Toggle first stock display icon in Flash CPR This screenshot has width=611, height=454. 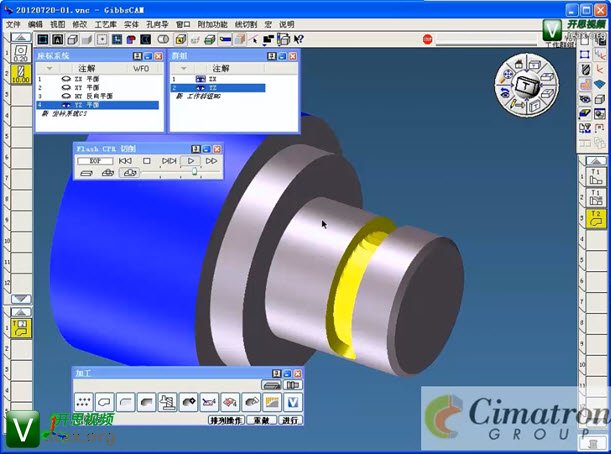(87, 173)
